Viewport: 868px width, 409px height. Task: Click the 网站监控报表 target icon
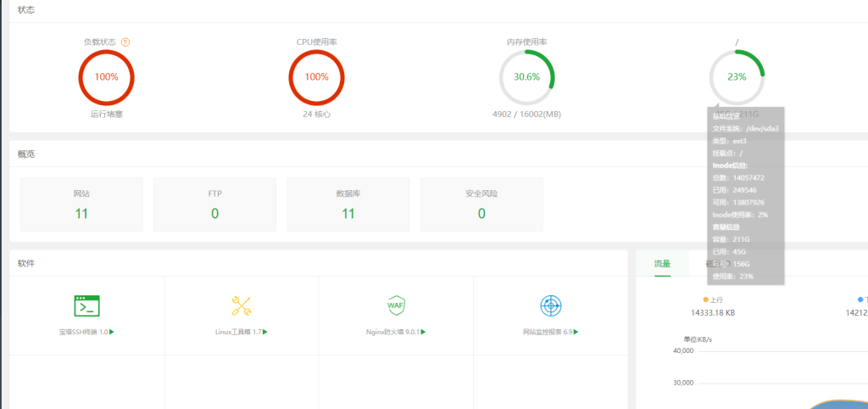click(x=550, y=305)
